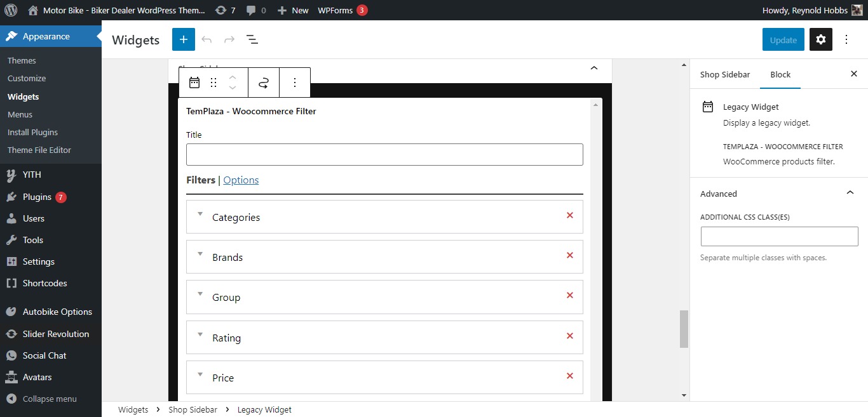Click the Update button

(x=783, y=39)
